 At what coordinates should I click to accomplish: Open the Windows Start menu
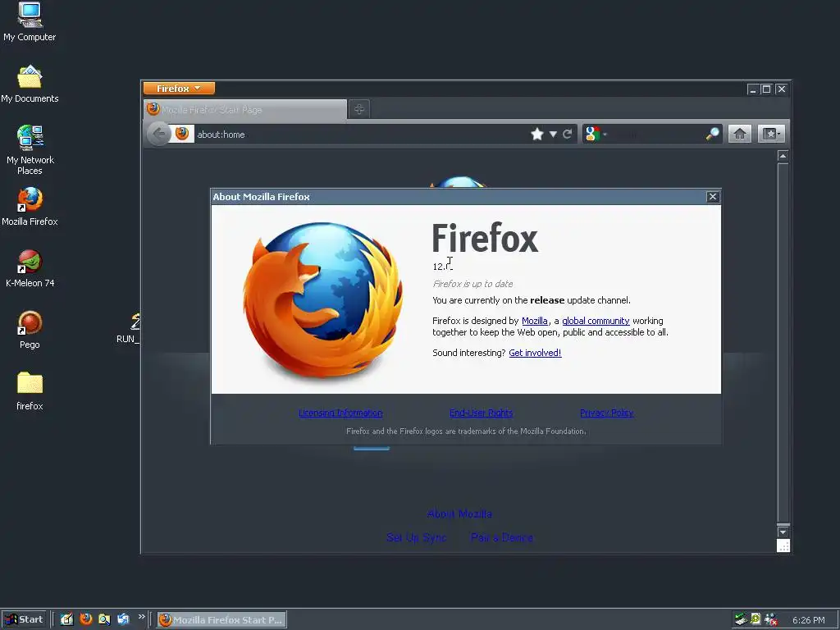click(x=25, y=620)
